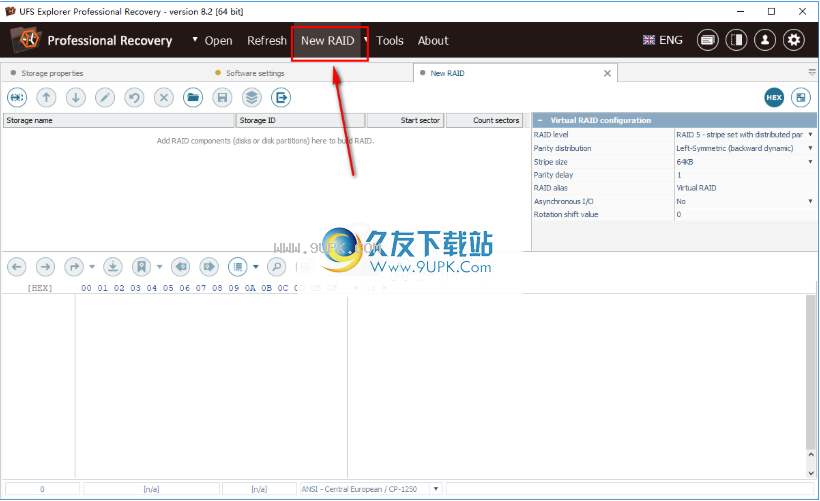Load RAID configuration via folder icon
This screenshot has width=820, height=501.
(193, 97)
